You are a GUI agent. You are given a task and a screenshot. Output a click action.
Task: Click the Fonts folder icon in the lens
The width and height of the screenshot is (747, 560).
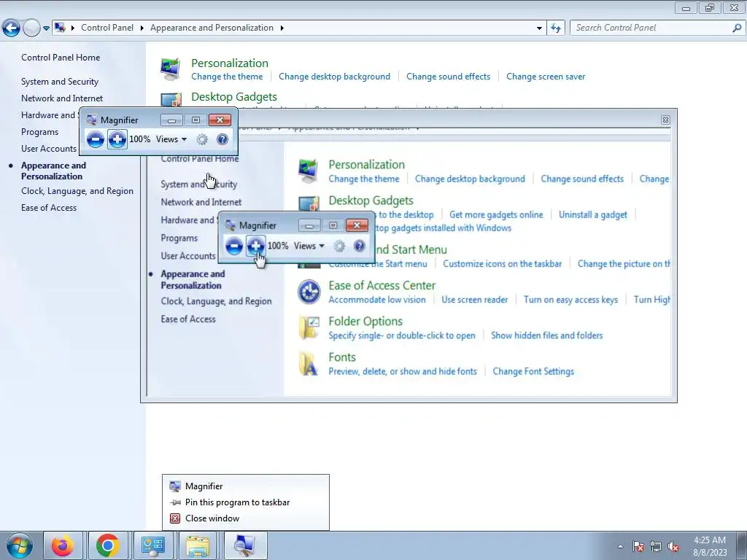point(309,364)
